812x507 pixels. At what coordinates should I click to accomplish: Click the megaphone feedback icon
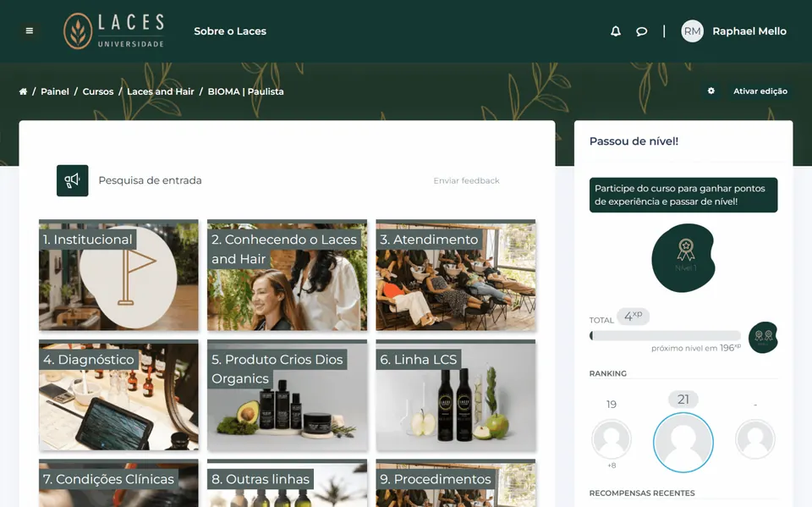[x=73, y=180]
